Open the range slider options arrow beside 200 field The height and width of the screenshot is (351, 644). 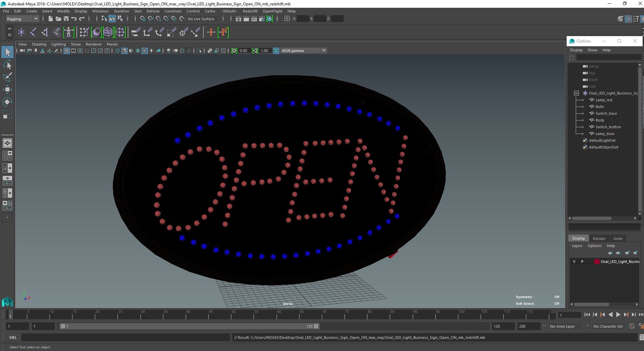pos(544,326)
